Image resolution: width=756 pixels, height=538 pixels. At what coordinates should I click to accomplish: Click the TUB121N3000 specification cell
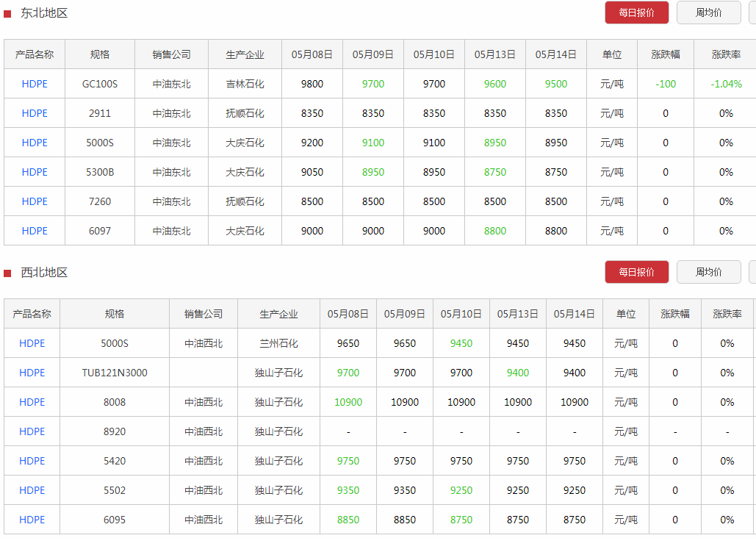coord(115,373)
